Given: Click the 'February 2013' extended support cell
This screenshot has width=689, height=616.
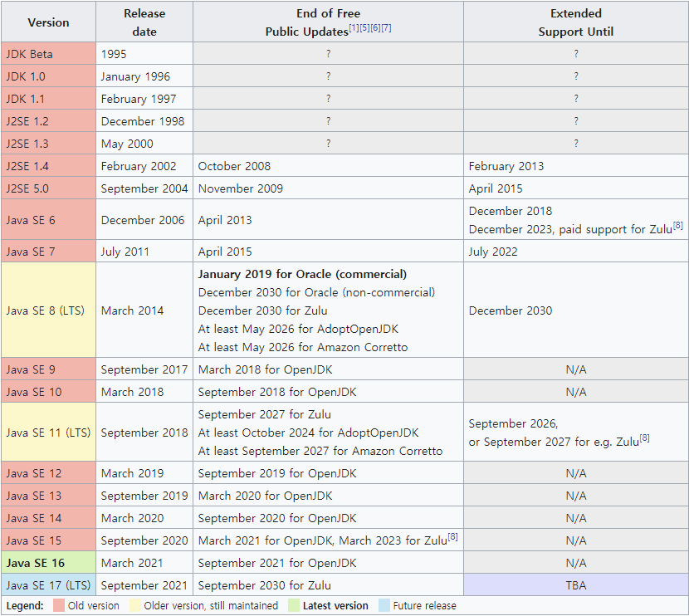Looking at the screenshot, I should pos(575,166).
